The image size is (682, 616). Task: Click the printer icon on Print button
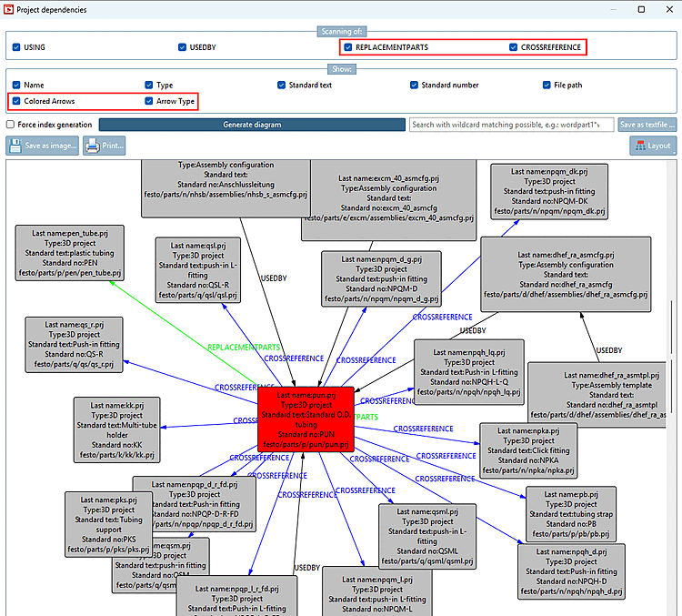point(92,146)
